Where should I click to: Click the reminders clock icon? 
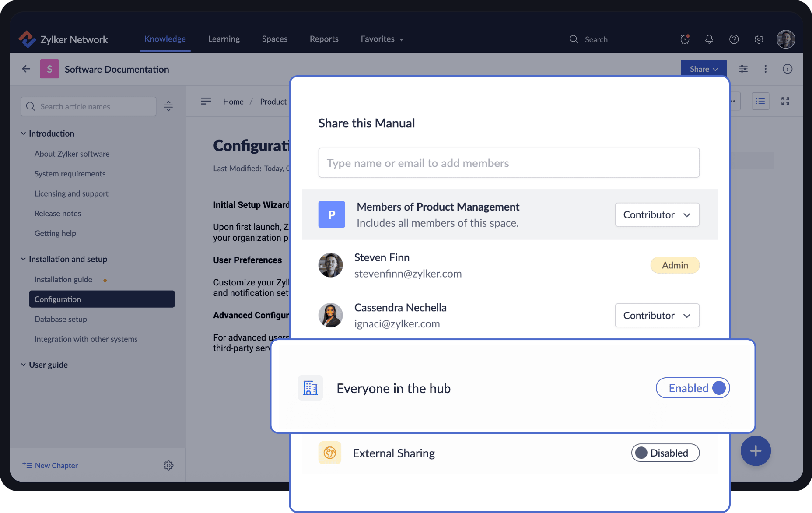684,39
